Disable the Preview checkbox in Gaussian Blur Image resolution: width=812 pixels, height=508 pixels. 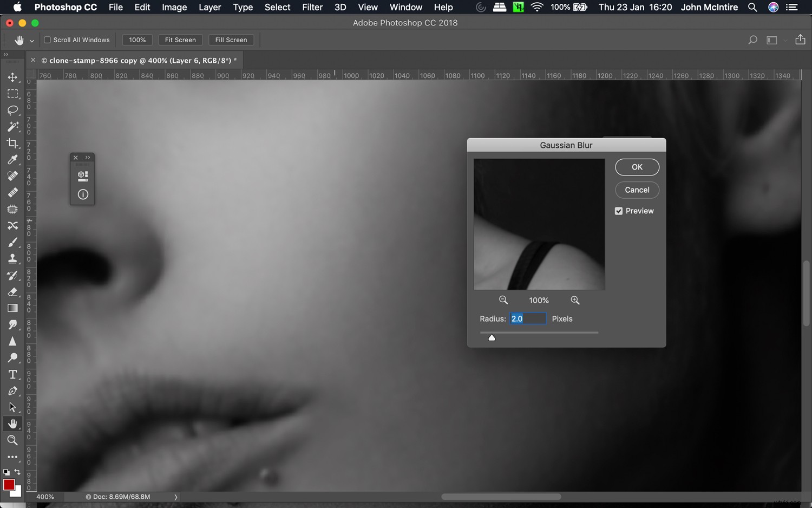point(618,211)
